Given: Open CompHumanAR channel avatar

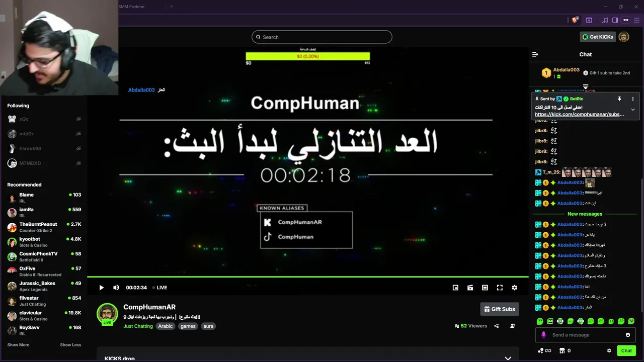Looking at the screenshot, I should (107, 314).
